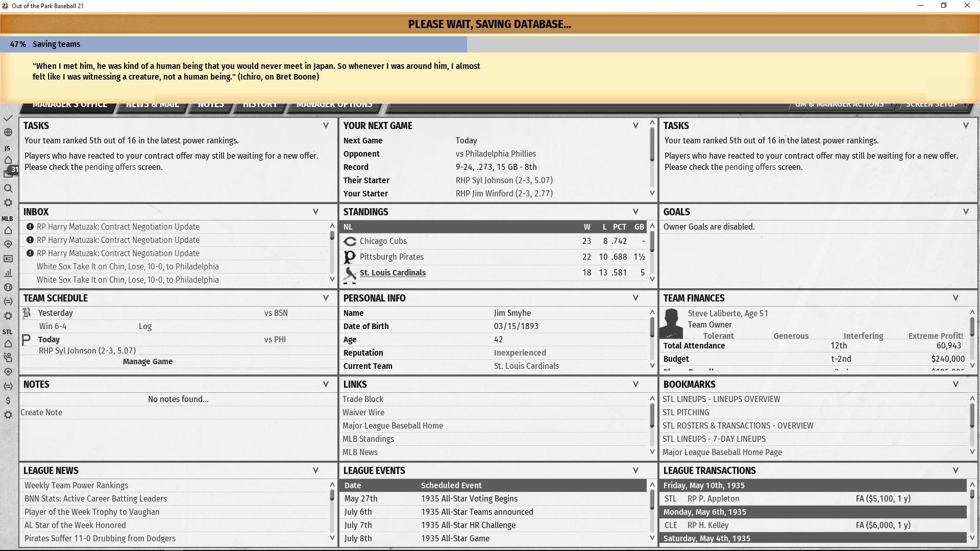Image resolution: width=980 pixels, height=551 pixels.
Task: Click the globe icon in left sidebar
Action: (8, 133)
